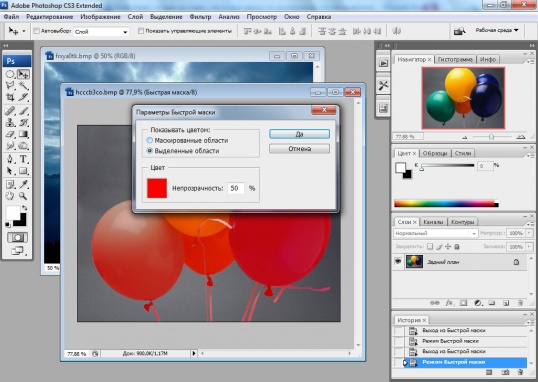Toggle the Quick Mask mode icon
The image size is (538, 382).
[x=17, y=238]
